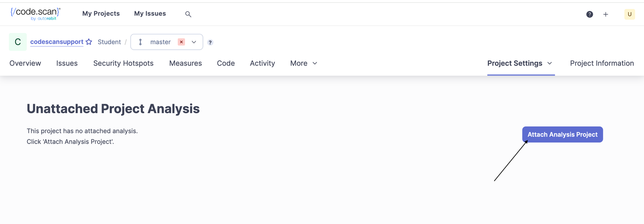Expand the More menu
The height and width of the screenshot is (224, 644).
click(304, 63)
